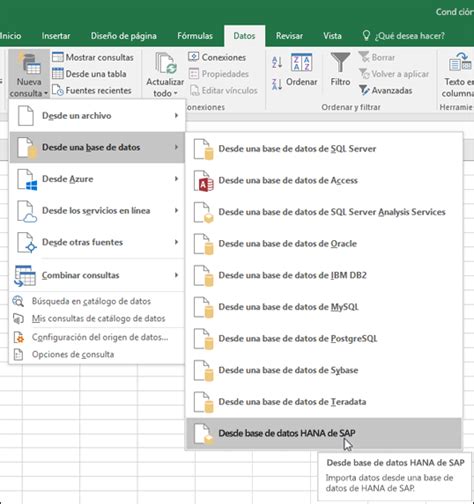
Task: Open the Nueva consulta dropdown button
Action: pos(29,74)
